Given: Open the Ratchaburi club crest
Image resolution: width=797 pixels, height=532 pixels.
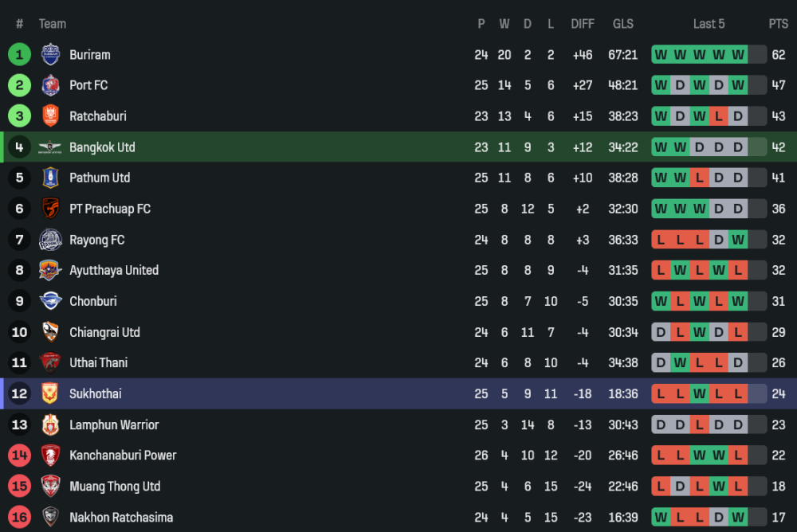Looking at the screenshot, I should tap(50, 116).
